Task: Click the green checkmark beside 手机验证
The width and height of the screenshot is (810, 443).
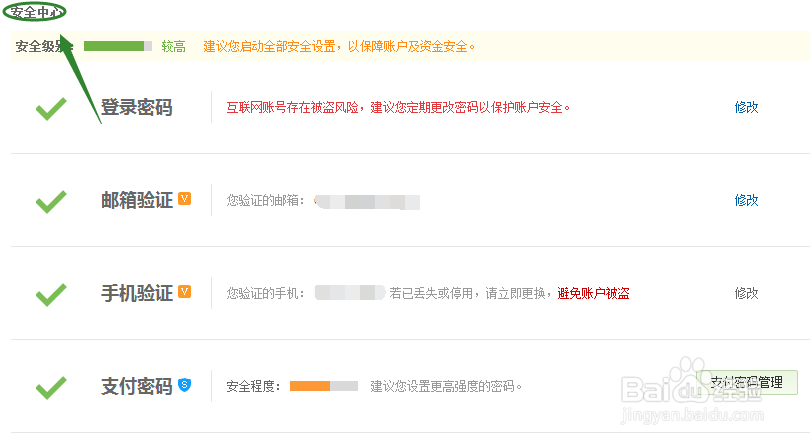Action: (x=50, y=294)
